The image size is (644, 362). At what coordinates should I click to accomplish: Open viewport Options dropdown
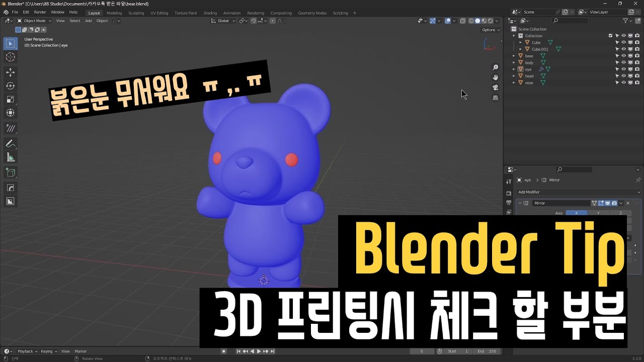(491, 30)
